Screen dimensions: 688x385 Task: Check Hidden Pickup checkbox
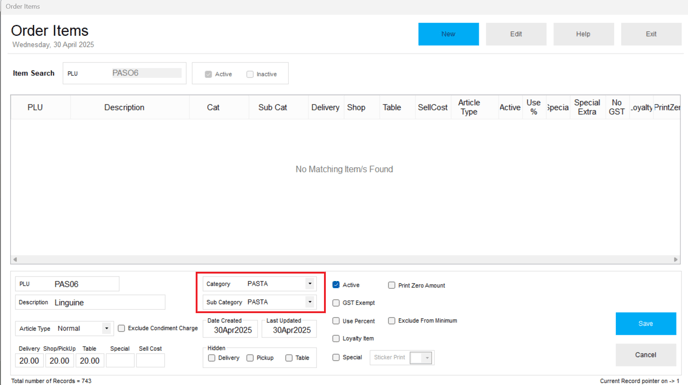pyautogui.click(x=250, y=358)
